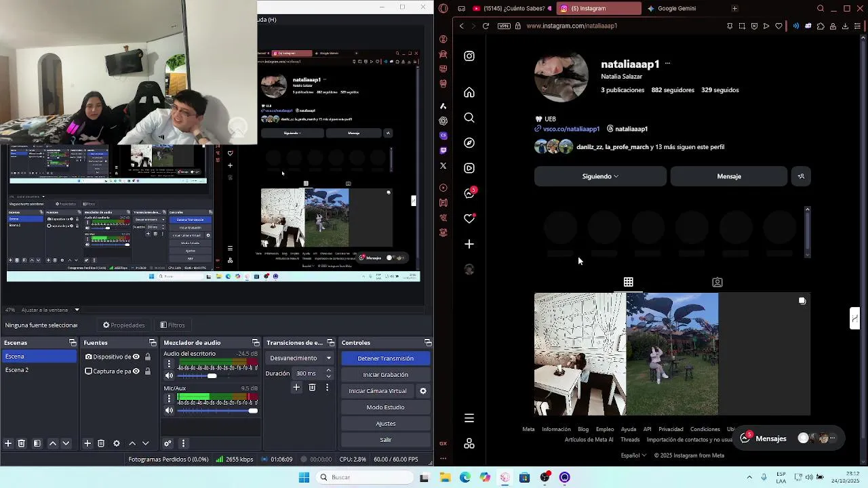Add a new OBS source with plus
Image resolution: width=868 pixels, height=488 pixels.
point(87,443)
